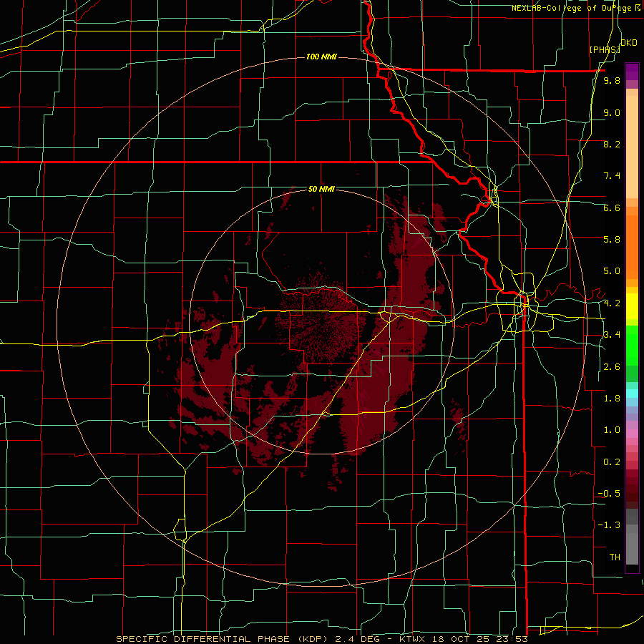Image resolution: width=644 pixels, height=644 pixels.
Task: Click the 3.4 scale value
Action: tap(612, 335)
